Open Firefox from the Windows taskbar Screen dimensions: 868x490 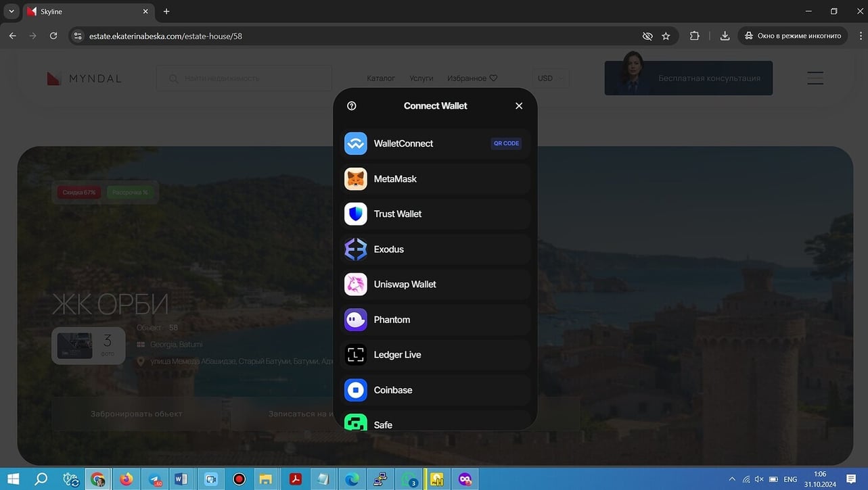[x=127, y=479]
